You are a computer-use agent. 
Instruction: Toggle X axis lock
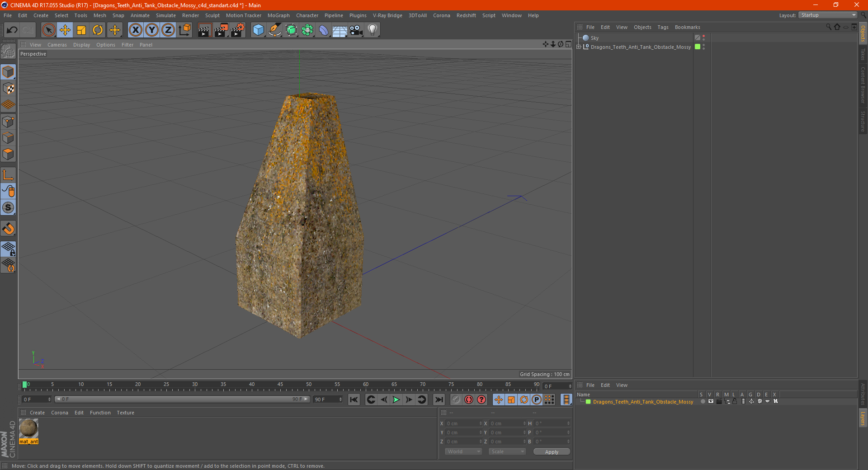[135, 30]
